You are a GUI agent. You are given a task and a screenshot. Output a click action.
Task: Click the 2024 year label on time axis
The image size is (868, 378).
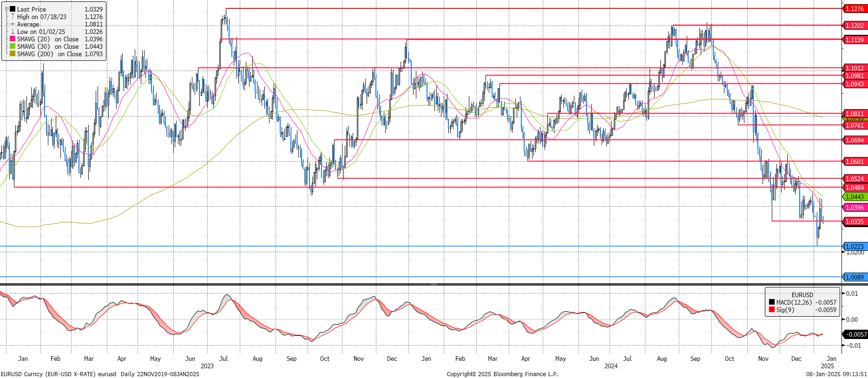[611, 366]
